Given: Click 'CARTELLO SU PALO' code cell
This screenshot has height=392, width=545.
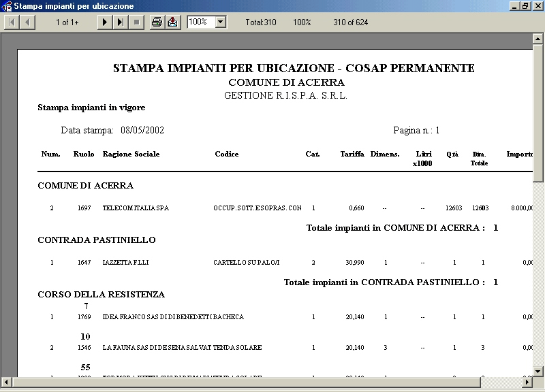Looking at the screenshot, I should point(247,263).
